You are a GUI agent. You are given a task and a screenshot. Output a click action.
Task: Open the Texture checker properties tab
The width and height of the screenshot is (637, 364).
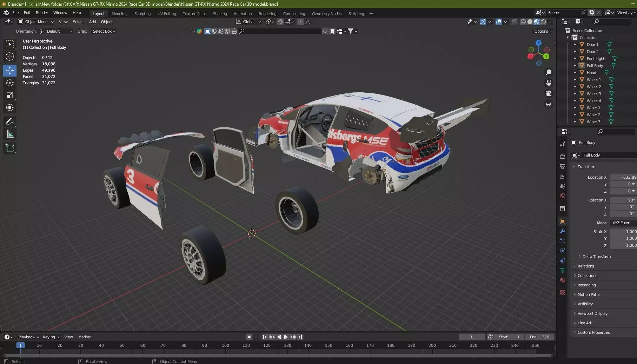[x=563, y=293]
